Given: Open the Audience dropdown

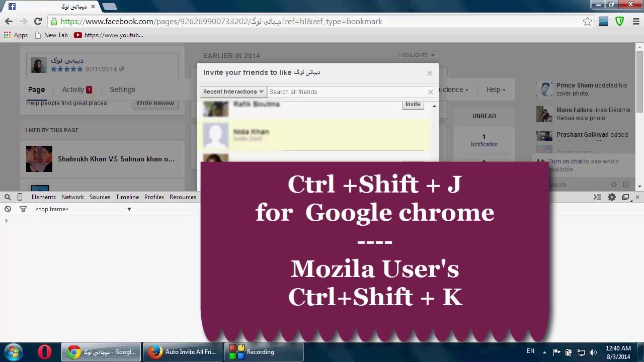Looking at the screenshot, I should click(x=453, y=89).
